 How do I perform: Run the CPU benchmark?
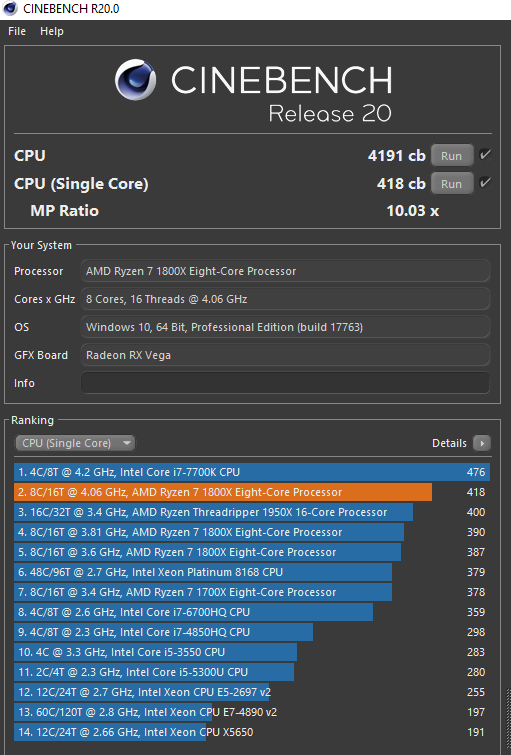[452, 156]
